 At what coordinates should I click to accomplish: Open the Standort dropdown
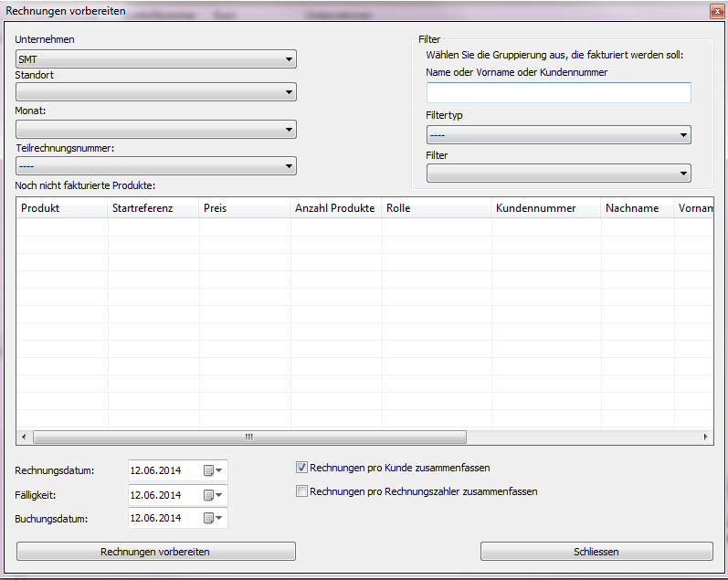[x=156, y=92]
